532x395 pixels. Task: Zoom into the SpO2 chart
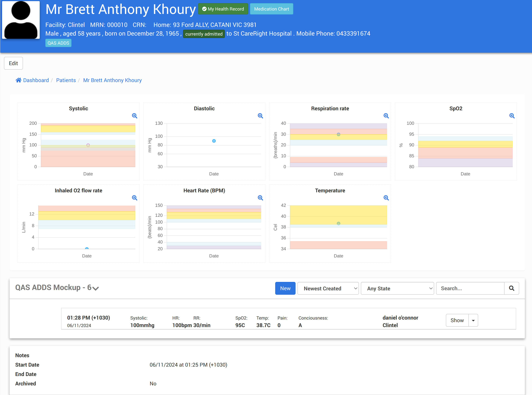(x=512, y=116)
